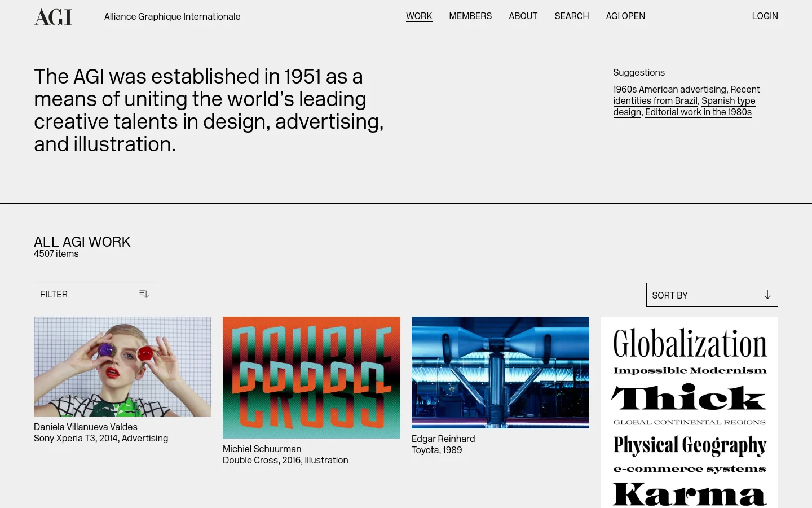Open suggestion Editorial work in the 1980s
Viewport: 812px width, 508px height.
click(698, 112)
